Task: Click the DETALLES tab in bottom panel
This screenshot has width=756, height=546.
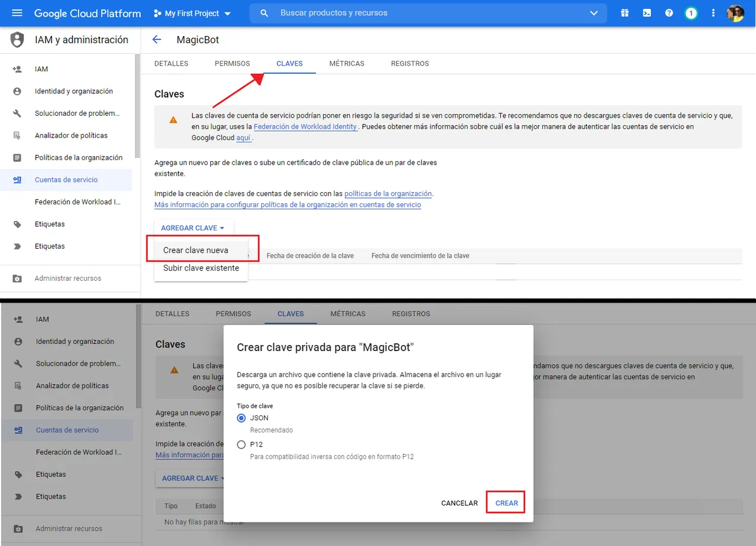Action: tap(172, 314)
